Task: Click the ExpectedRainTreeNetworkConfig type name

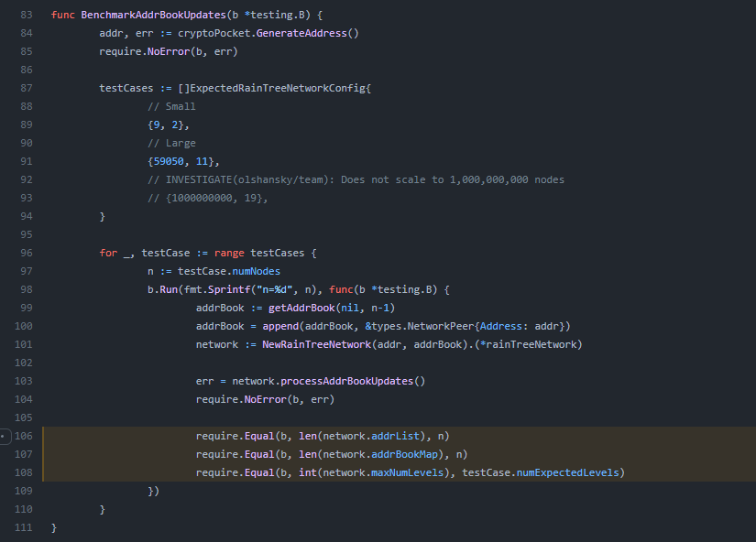Action: point(278,88)
